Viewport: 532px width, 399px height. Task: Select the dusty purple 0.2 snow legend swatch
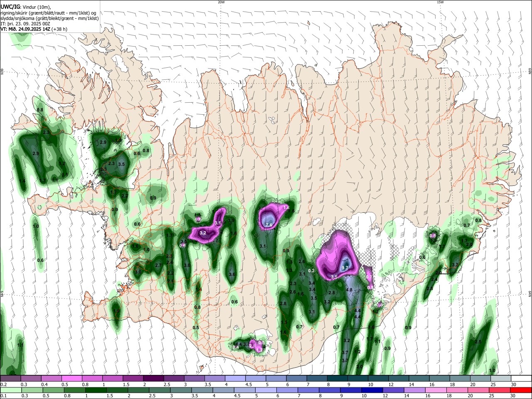tap(11, 378)
